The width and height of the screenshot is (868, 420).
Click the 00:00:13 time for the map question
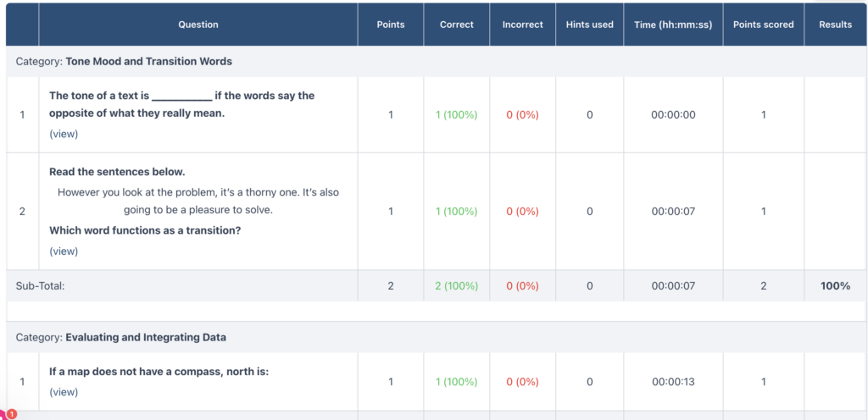coord(673,382)
